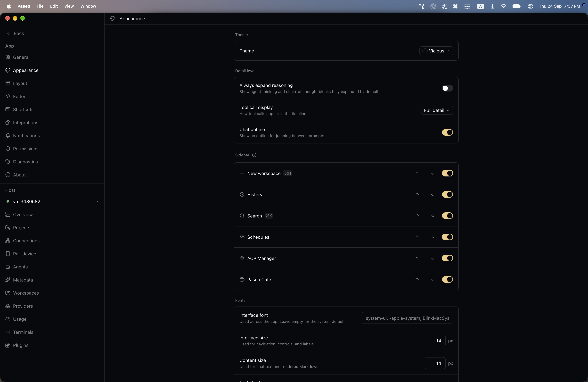Open the Tool call display dropdown
588x382 pixels.
point(437,110)
